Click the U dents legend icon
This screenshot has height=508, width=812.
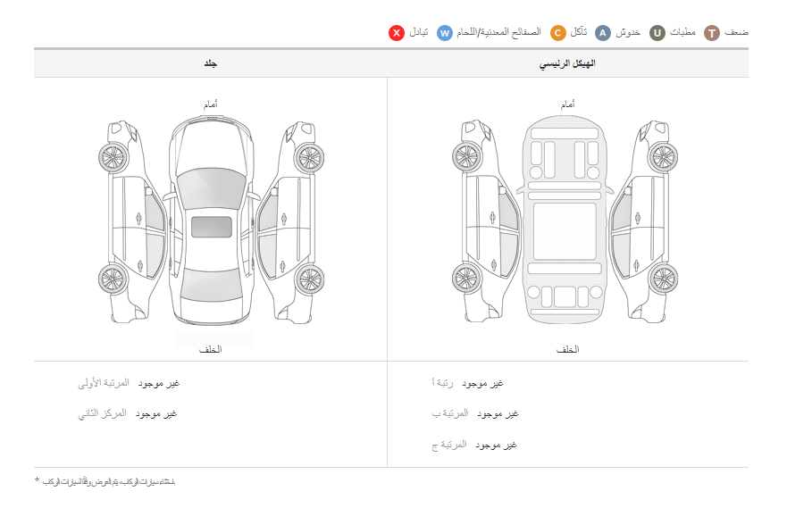[x=657, y=33]
